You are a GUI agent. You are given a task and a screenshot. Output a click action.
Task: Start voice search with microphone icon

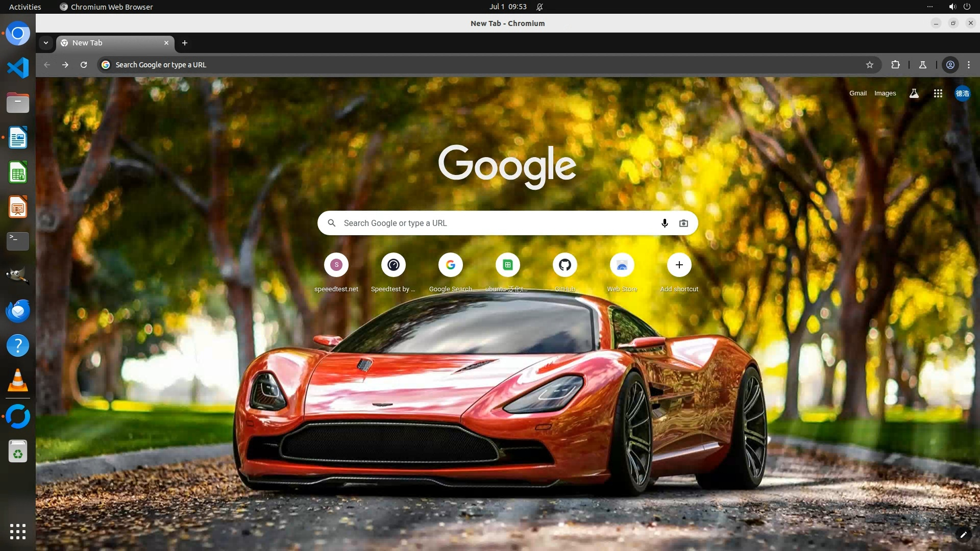664,223
